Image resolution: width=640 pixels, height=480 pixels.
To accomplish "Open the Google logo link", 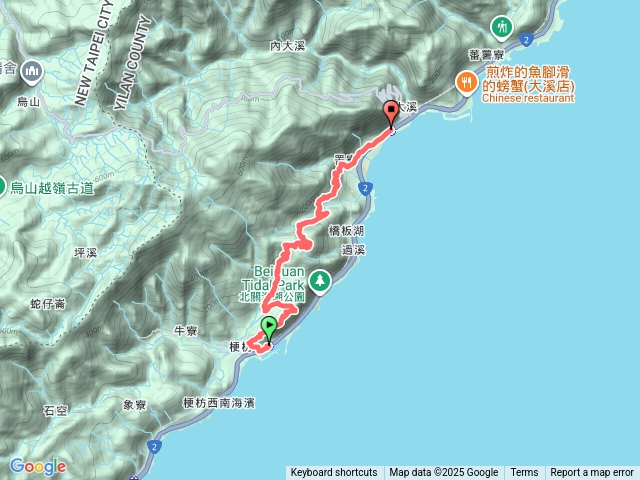I will (x=38, y=467).
